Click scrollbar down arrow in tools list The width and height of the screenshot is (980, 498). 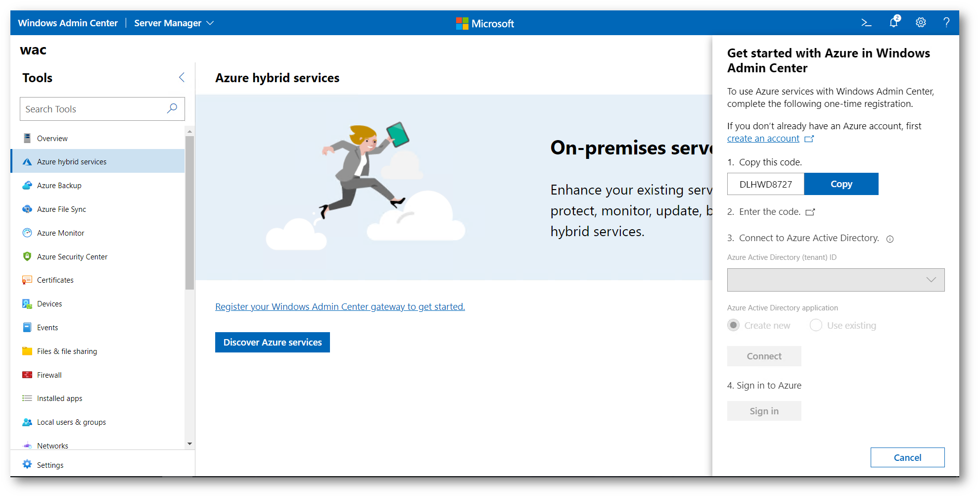[x=189, y=444]
